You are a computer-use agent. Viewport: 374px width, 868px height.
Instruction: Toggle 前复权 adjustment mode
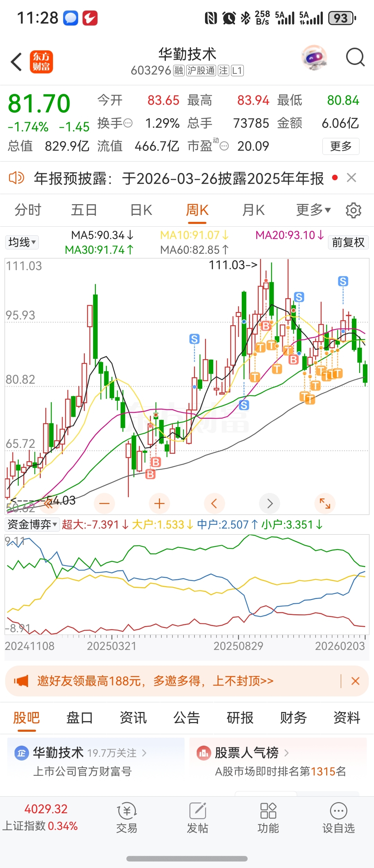click(x=348, y=242)
